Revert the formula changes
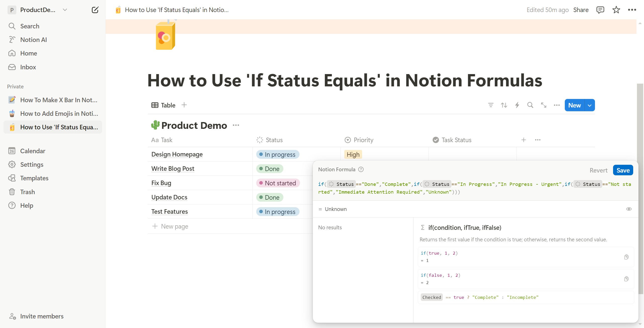 (598, 170)
